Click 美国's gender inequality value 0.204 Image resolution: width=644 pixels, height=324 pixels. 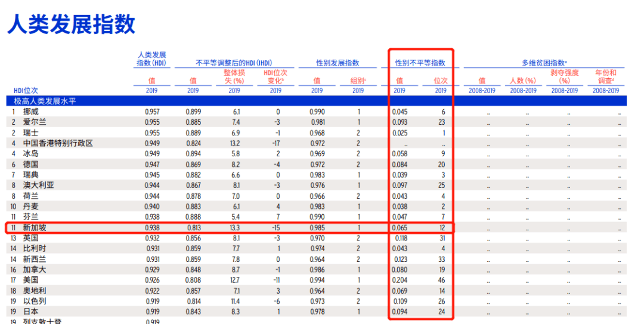tap(401, 279)
